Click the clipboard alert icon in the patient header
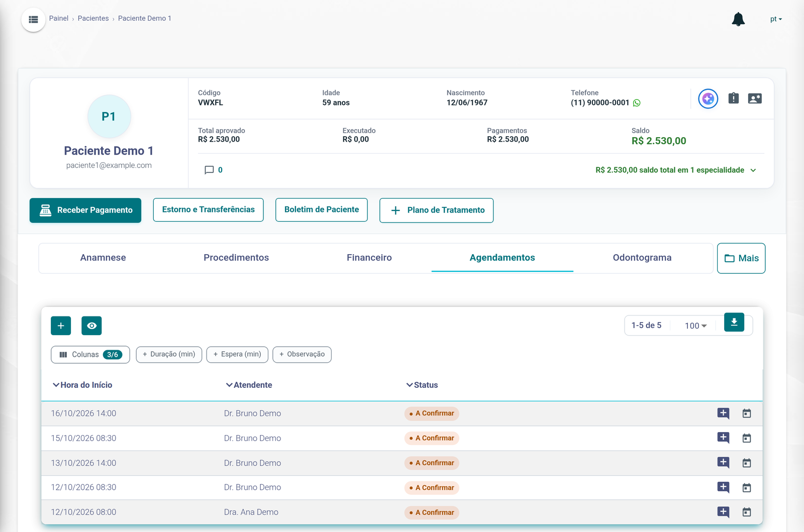The height and width of the screenshot is (532, 804). pos(734,98)
